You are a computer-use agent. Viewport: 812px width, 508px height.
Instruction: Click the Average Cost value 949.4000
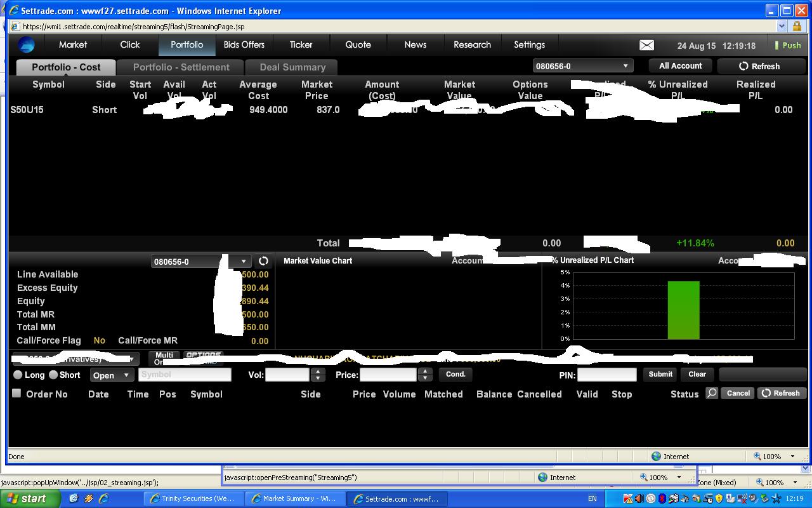coord(268,110)
